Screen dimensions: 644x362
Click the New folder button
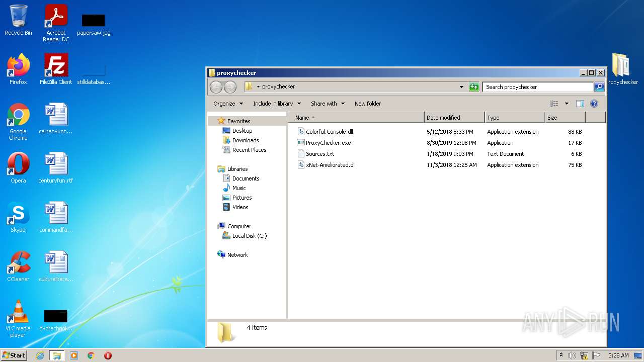tap(368, 104)
